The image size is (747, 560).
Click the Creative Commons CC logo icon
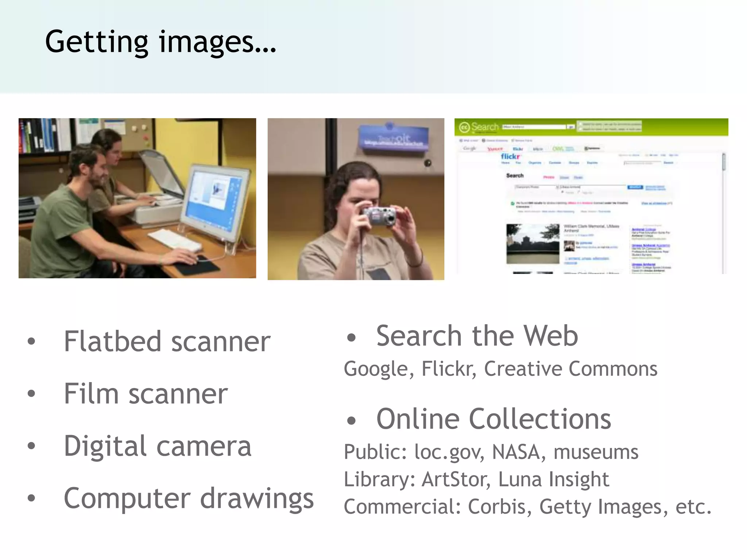464,127
